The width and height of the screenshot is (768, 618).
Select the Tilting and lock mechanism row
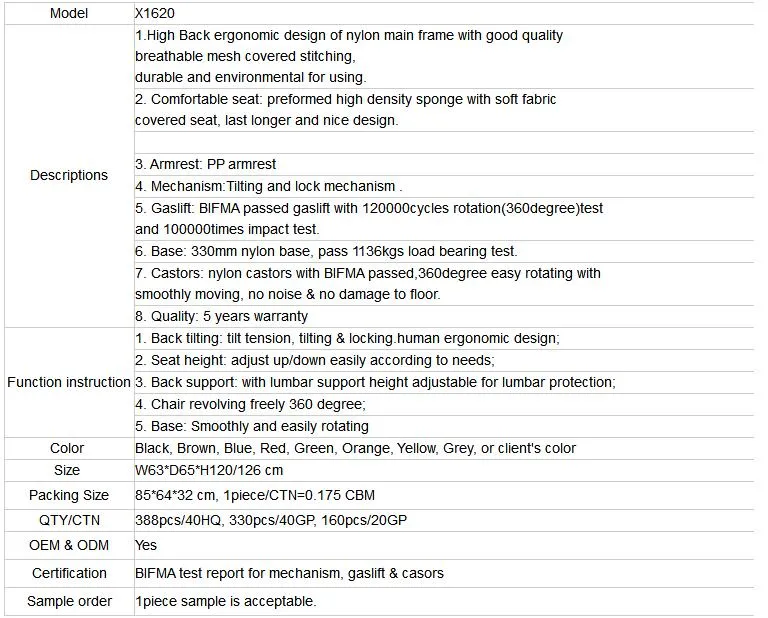coord(268,186)
